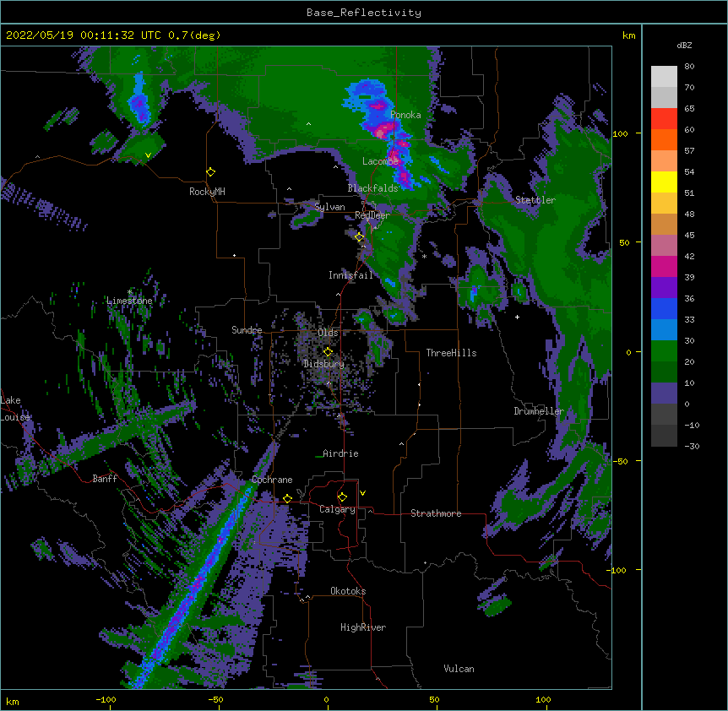Click the ThreeHills label
The height and width of the screenshot is (711, 728).
coord(451,353)
